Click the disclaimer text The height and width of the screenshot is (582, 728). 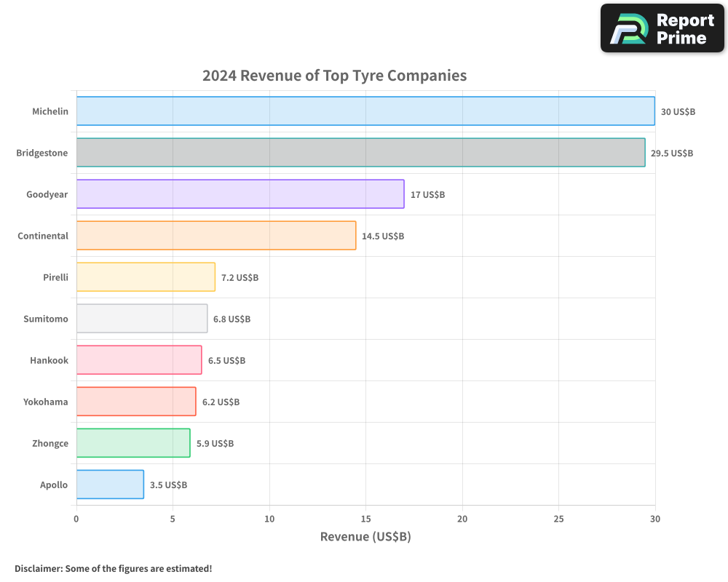point(113,568)
